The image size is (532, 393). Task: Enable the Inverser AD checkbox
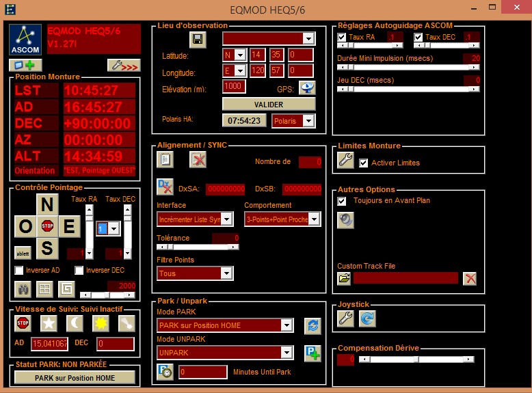pos(19,270)
